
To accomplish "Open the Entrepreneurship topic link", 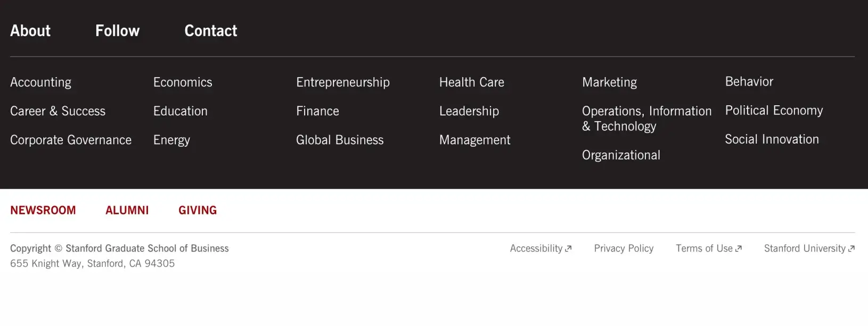I will [x=342, y=82].
